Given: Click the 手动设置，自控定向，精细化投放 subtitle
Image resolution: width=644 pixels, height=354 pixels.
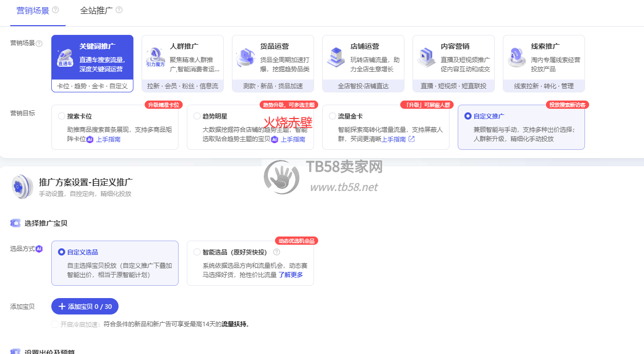Looking at the screenshot, I should tap(85, 194).
